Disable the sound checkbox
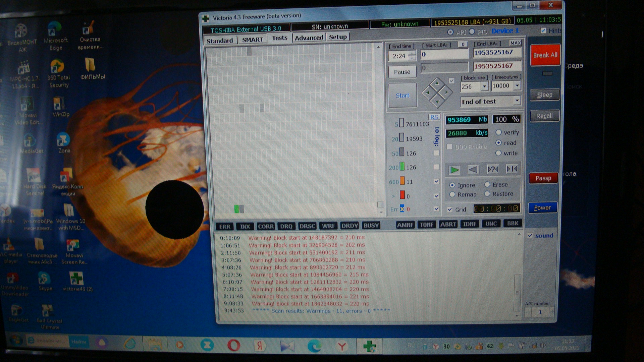The image size is (644, 362). coord(530,236)
